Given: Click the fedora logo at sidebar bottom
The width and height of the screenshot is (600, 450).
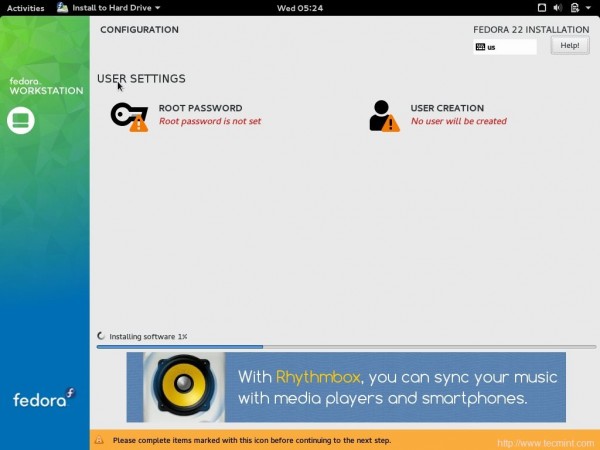Looking at the screenshot, I should [44, 398].
